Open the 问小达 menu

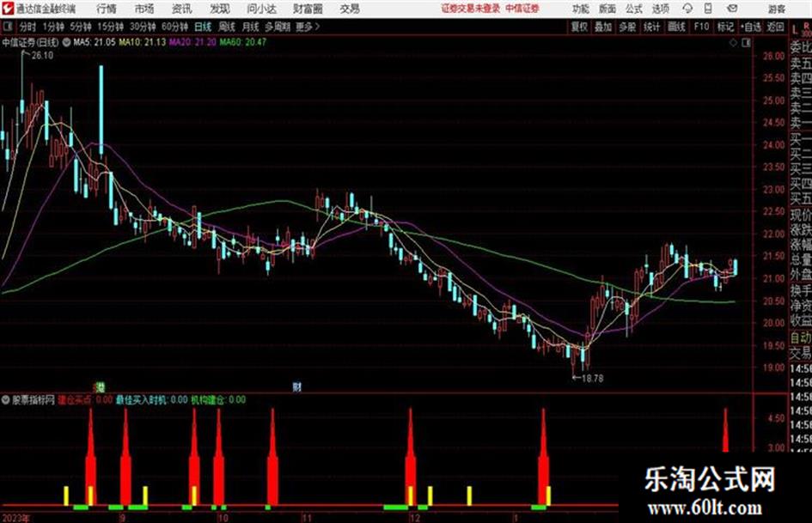click(x=261, y=9)
